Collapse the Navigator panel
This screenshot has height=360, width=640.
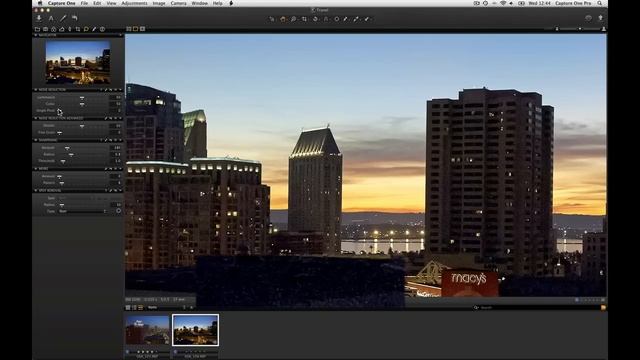click(x=36, y=36)
